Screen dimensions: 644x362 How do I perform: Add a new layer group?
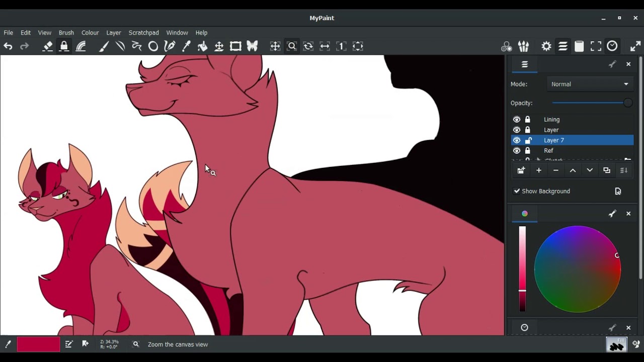[521, 170]
